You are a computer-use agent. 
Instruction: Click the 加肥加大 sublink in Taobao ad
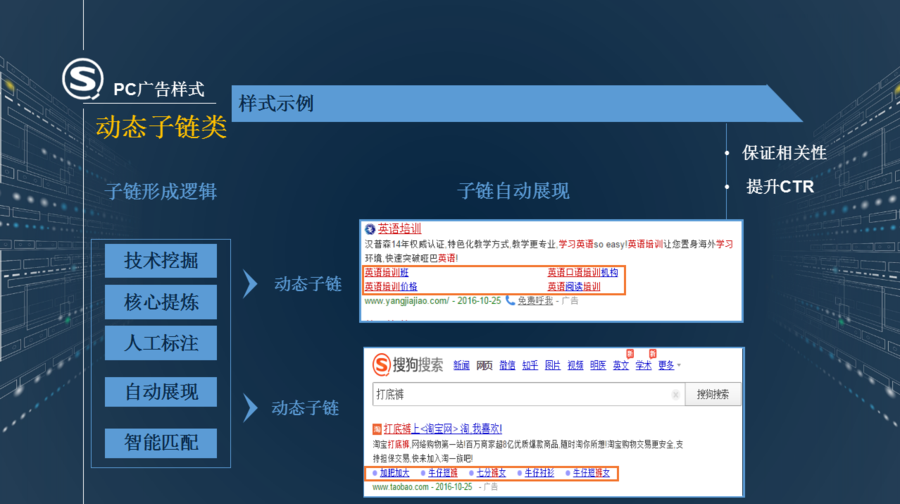pyautogui.click(x=393, y=472)
